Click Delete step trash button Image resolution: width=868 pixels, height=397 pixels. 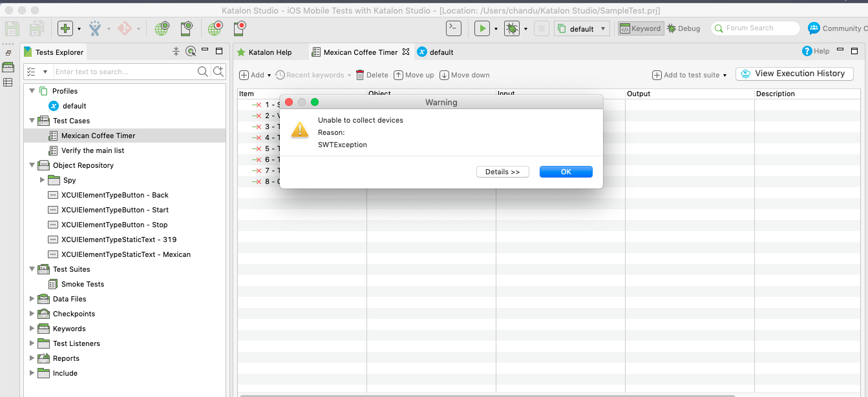coord(372,75)
